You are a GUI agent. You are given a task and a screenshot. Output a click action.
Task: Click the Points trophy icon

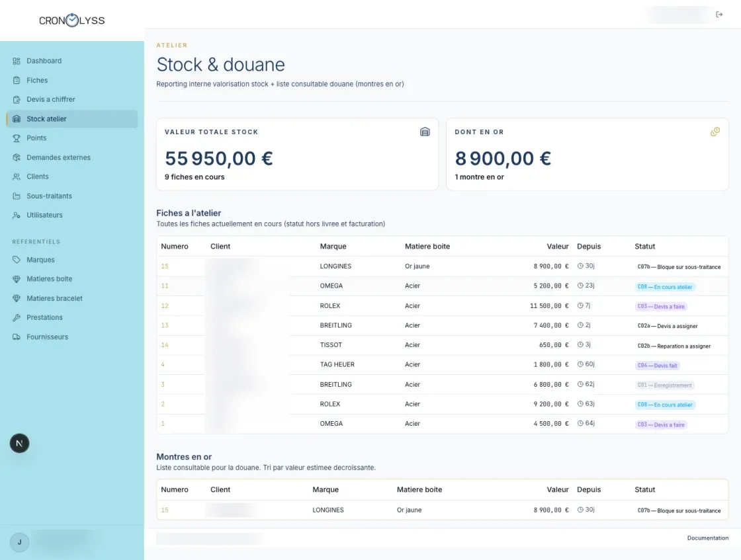[x=17, y=138]
